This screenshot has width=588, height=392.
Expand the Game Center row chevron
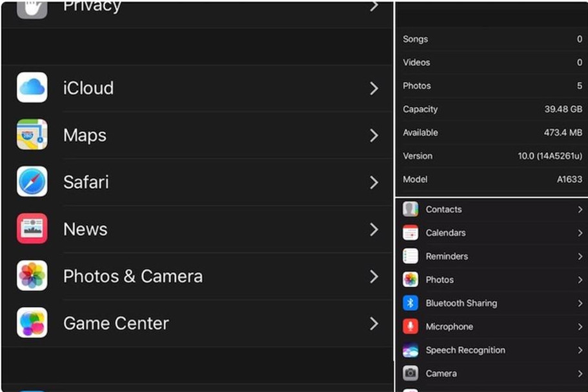(374, 324)
